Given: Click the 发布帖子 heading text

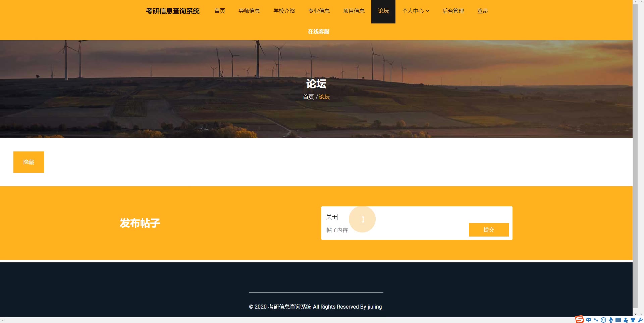Looking at the screenshot, I should click(x=140, y=223).
